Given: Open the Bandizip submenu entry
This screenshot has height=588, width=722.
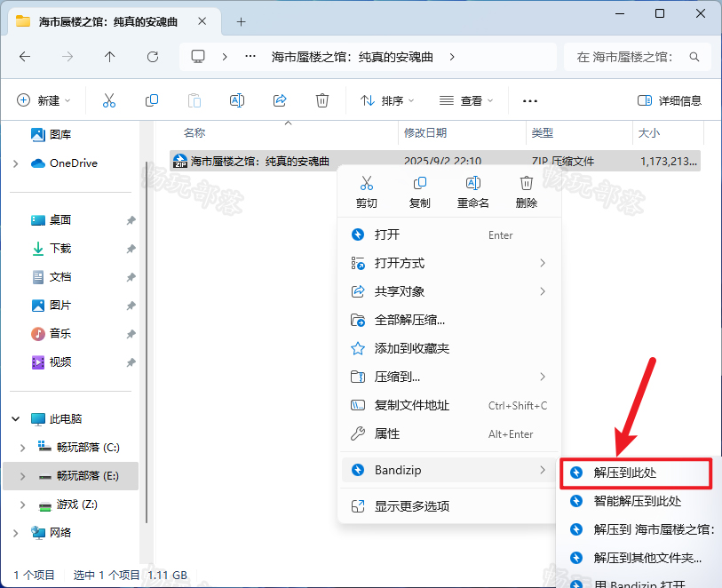Looking at the screenshot, I should coord(449,470).
